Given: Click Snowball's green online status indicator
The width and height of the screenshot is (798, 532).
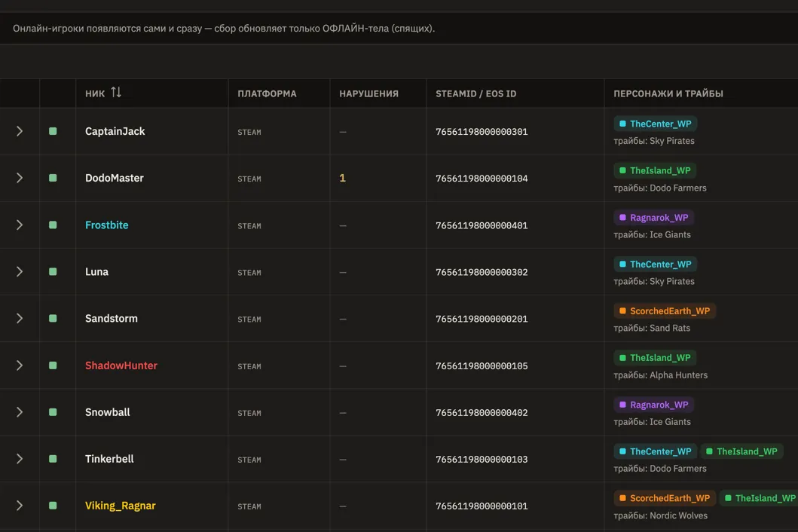Looking at the screenshot, I should (x=53, y=412).
